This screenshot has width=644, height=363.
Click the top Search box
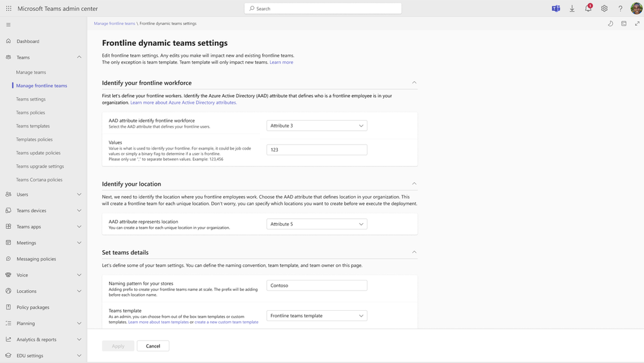click(x=323, y=8)
